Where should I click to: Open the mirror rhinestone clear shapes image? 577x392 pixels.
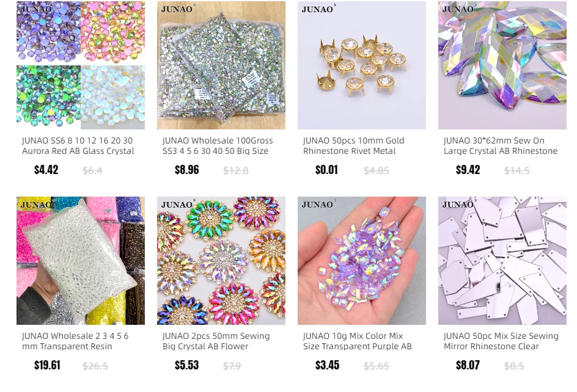(502, 261)
